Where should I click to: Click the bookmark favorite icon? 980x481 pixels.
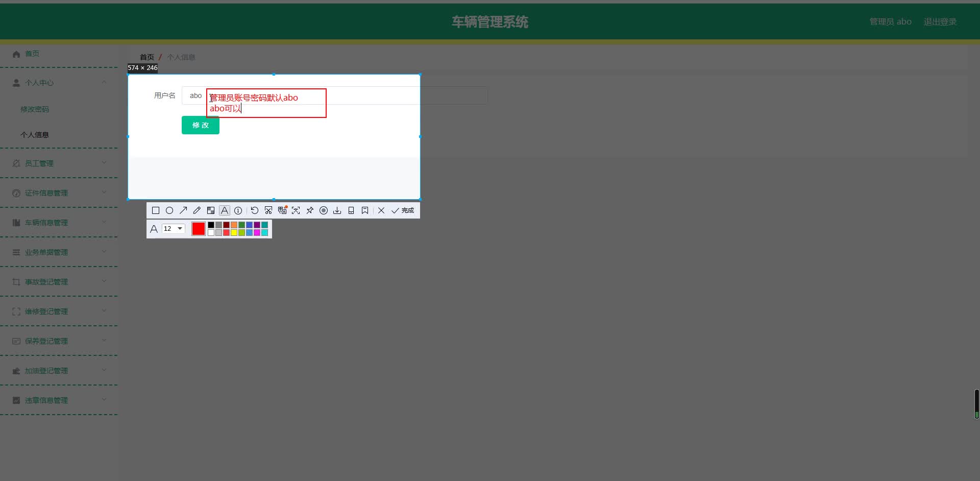tap(365, 210)
